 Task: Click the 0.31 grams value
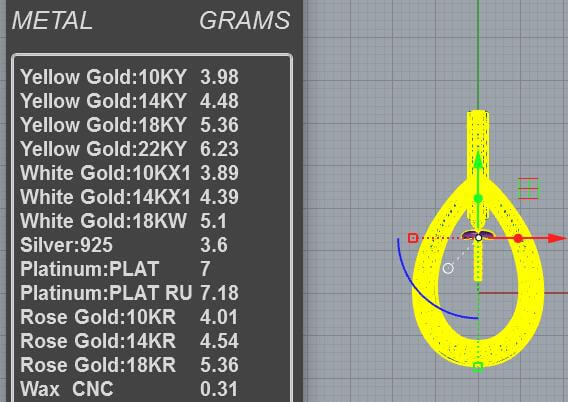click(220, 389)
